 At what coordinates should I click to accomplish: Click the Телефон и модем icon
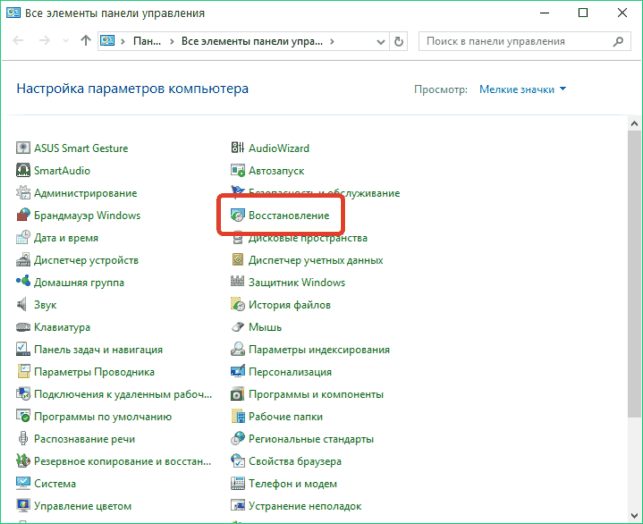click(237, 483)
